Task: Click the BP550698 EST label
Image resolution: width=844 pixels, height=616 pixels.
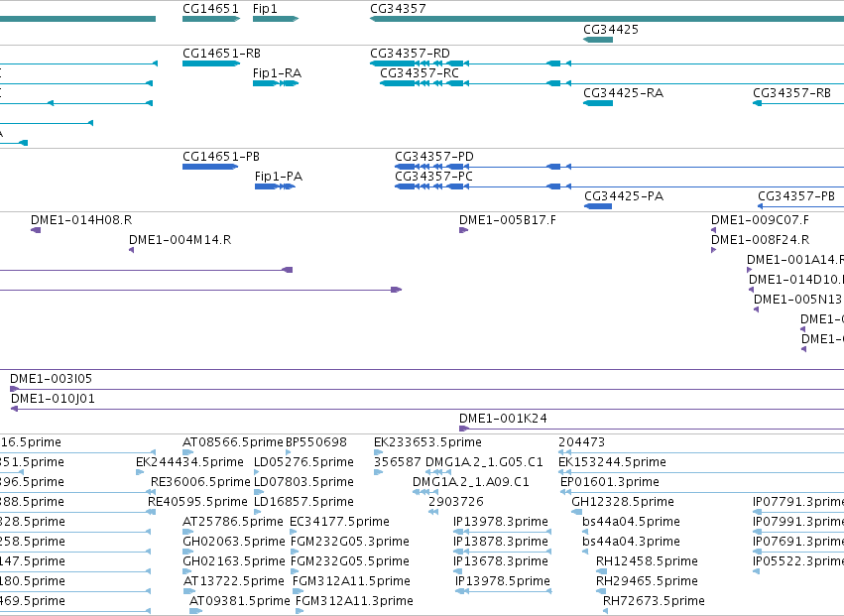Action: [316, 442]
